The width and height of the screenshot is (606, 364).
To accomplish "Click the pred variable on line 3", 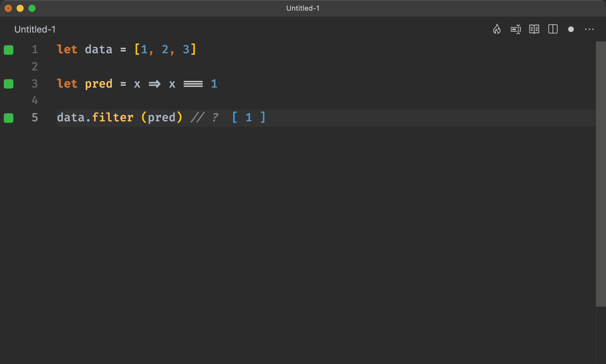I will click(x=99, y=84).
